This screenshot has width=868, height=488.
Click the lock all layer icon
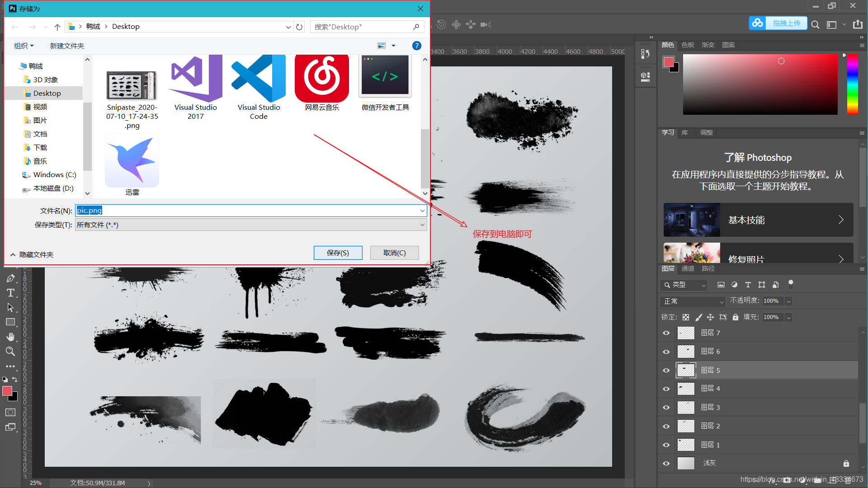pyautogui.click(x=736, y=317)
